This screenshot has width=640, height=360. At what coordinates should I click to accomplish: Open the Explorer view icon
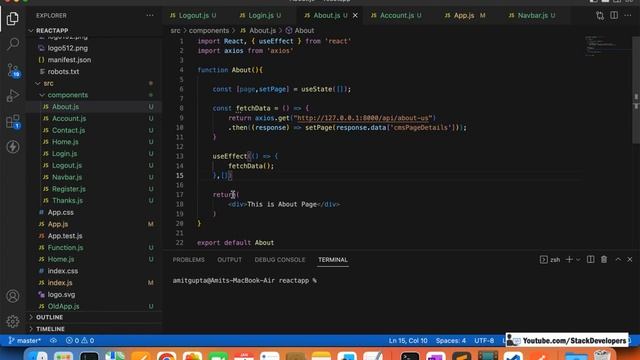pos(13,18)
